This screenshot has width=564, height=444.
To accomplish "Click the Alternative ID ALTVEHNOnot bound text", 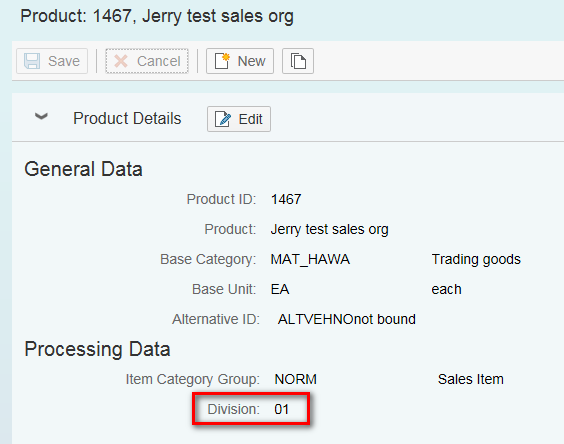I will pos(347,319).
